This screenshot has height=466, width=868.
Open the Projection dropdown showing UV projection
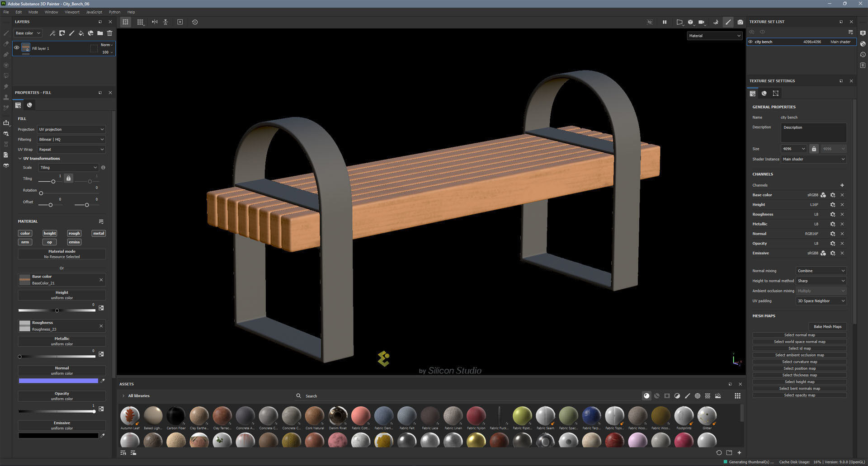click(71, 129)
